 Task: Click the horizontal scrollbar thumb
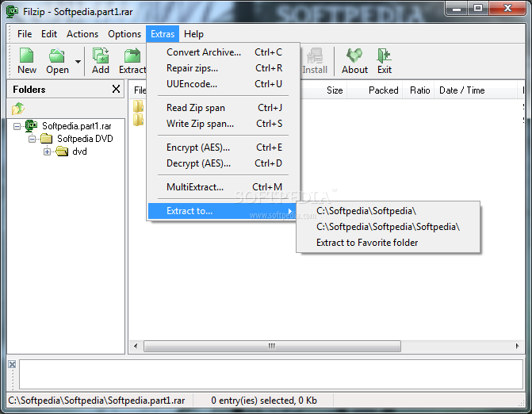click(272, 346)
